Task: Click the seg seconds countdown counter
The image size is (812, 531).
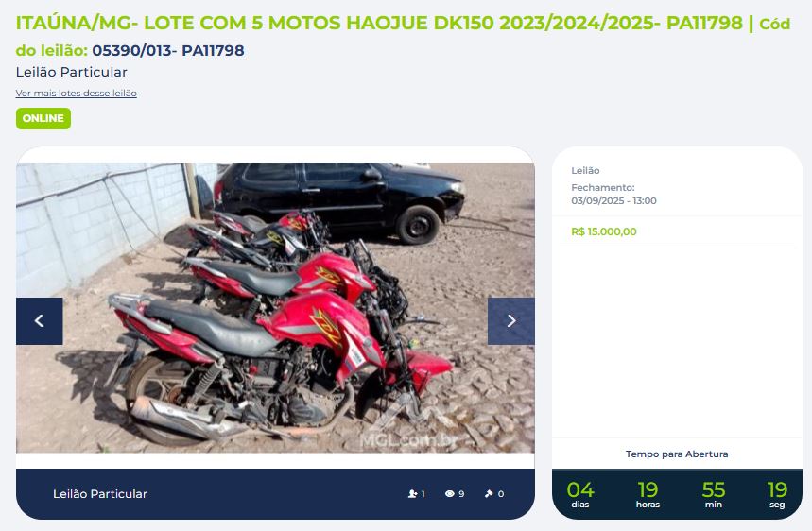Action: pos(777,494)
